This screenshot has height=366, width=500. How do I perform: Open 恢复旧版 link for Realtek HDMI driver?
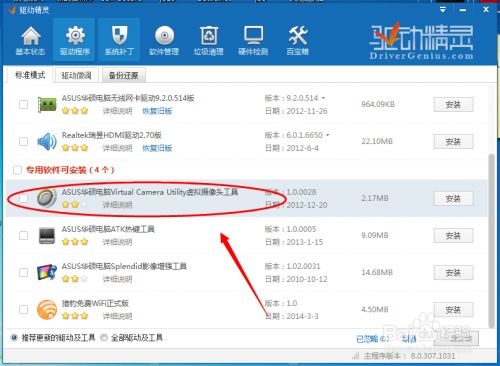pyautogui.click(x=157, y=148)
